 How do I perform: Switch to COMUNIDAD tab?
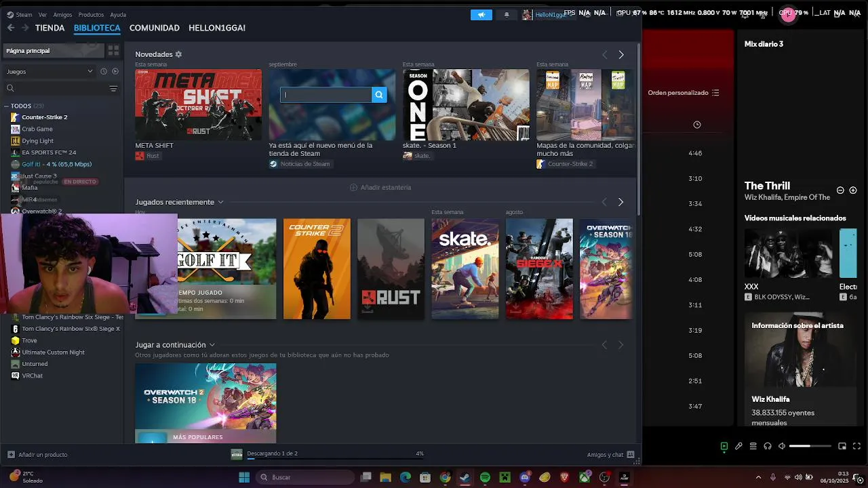[155, 28]
